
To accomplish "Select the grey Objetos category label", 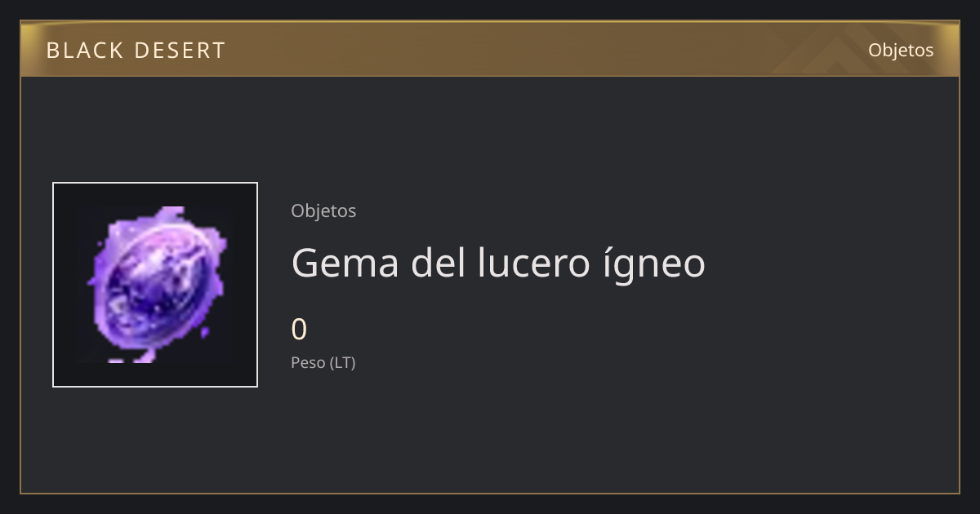I will tap(323, 210).
